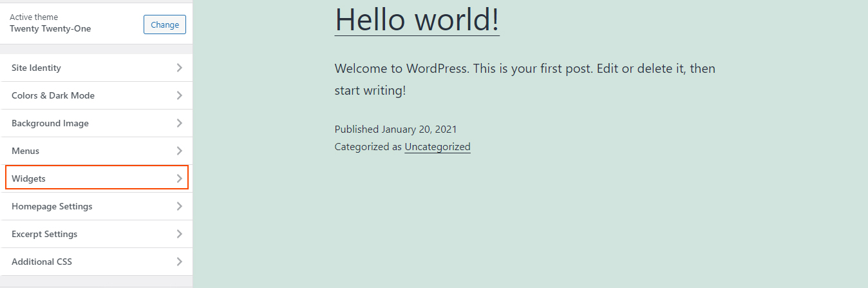
Task: Open the Uncategorized category link
Action: coord(437,147)
